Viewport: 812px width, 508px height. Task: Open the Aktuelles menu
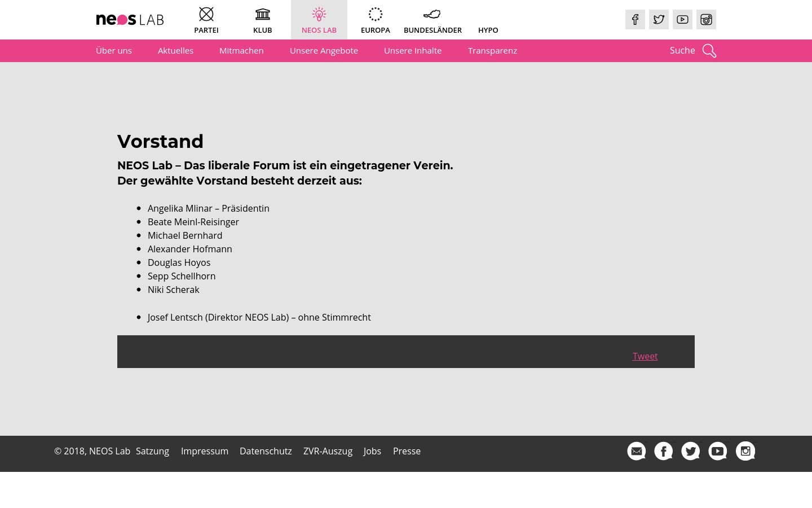tap(175, 51)
